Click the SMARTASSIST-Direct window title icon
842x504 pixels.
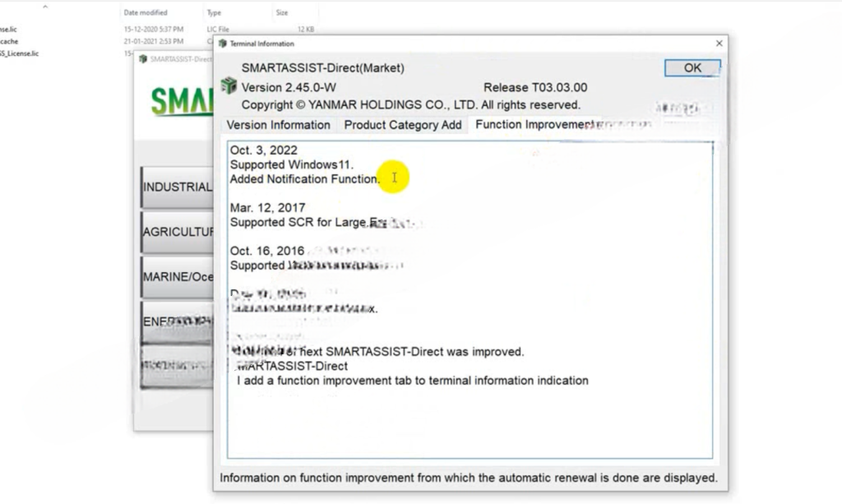142,59
